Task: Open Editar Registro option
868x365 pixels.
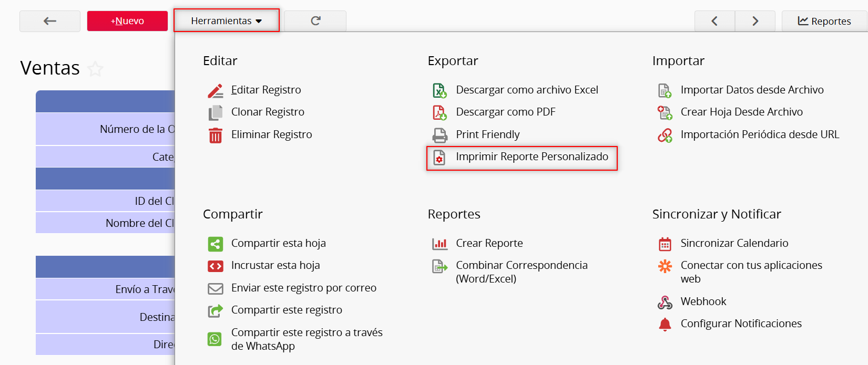Action: click(x=266, y=90)
